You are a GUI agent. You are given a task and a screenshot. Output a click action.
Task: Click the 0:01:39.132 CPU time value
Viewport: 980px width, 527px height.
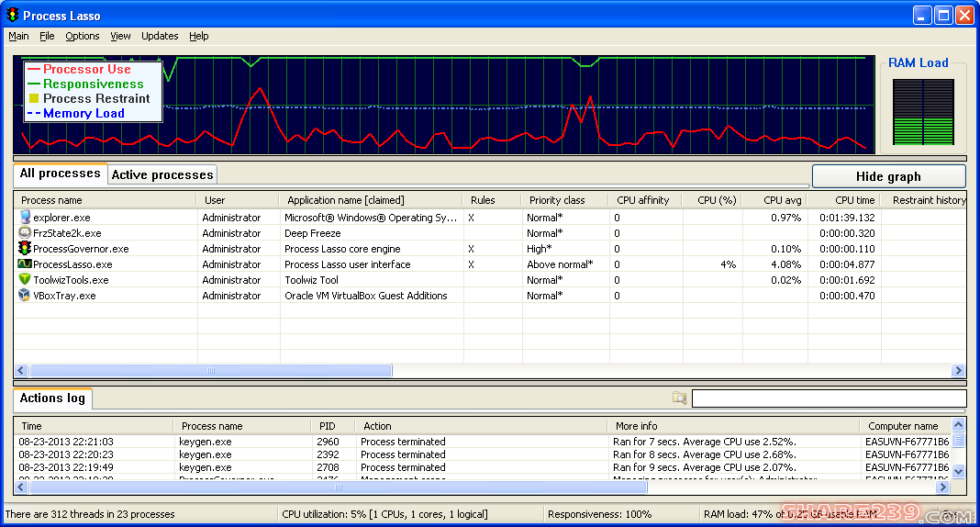pos(847,218)
